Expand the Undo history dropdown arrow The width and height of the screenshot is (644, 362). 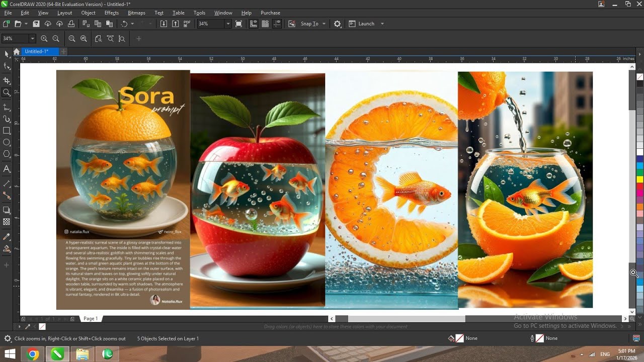click(132, 24)
